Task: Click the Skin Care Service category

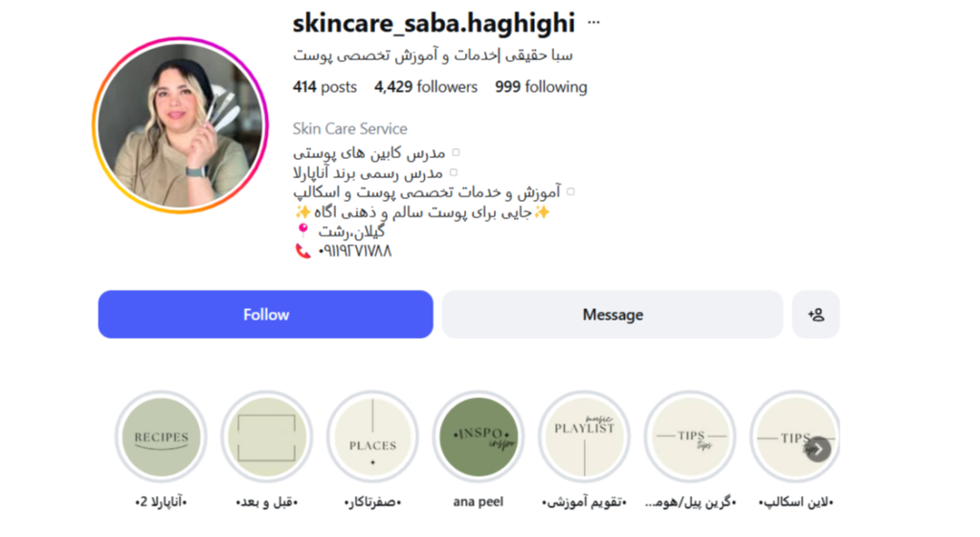Action: [350, 129]
